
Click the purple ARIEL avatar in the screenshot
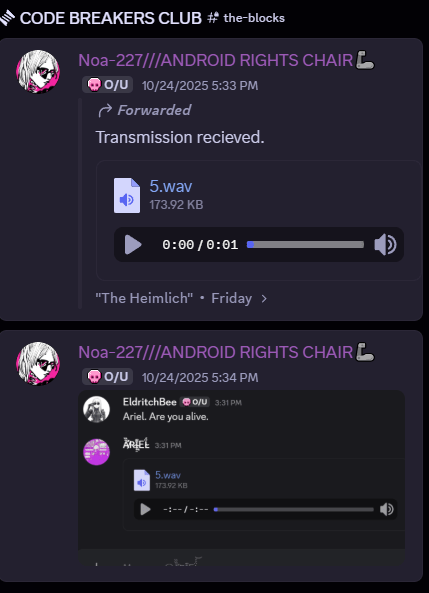click(96, 452)
